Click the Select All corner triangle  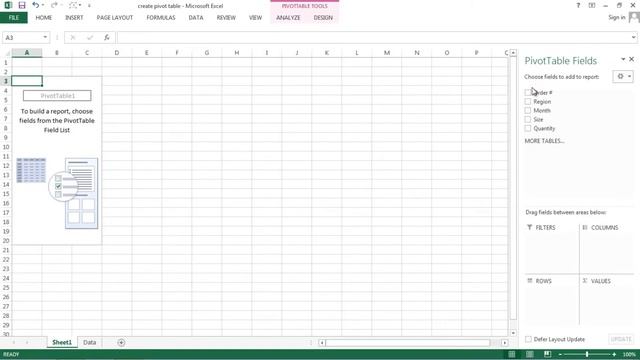pos(6,53)
